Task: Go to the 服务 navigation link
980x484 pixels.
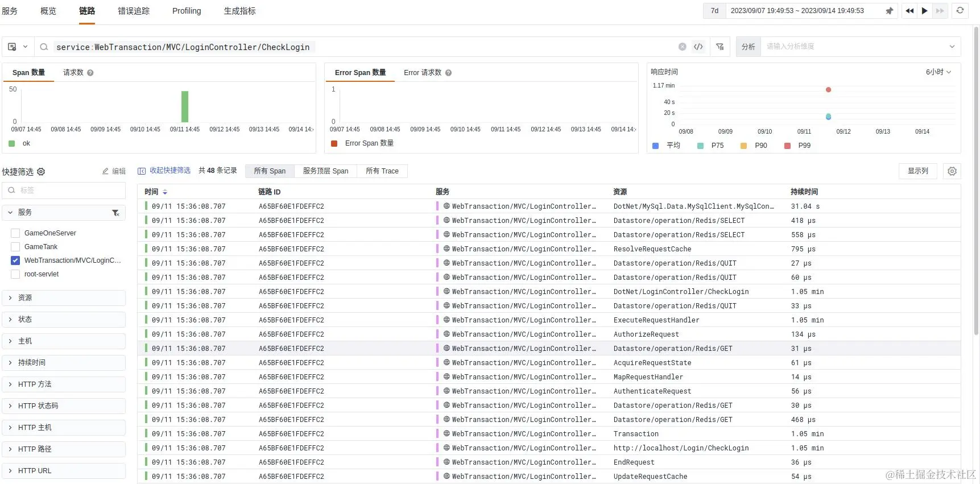Action: pyautogui.click(x=10, y=11)
